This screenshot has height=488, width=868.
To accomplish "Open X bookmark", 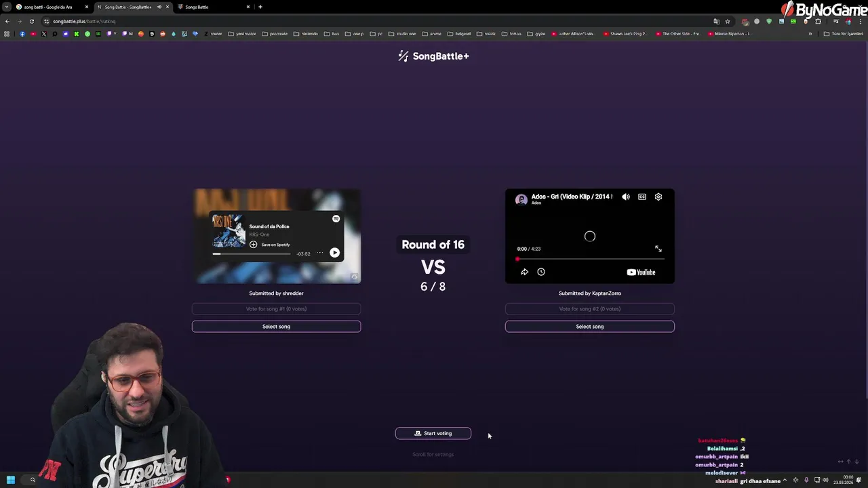I will pos(44,34).
